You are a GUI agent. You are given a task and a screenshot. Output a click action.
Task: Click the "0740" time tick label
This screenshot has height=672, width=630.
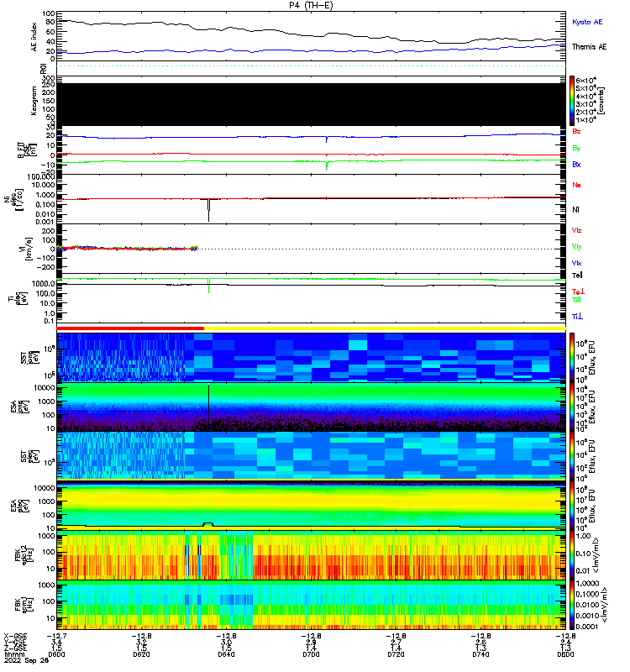(480, 654)
